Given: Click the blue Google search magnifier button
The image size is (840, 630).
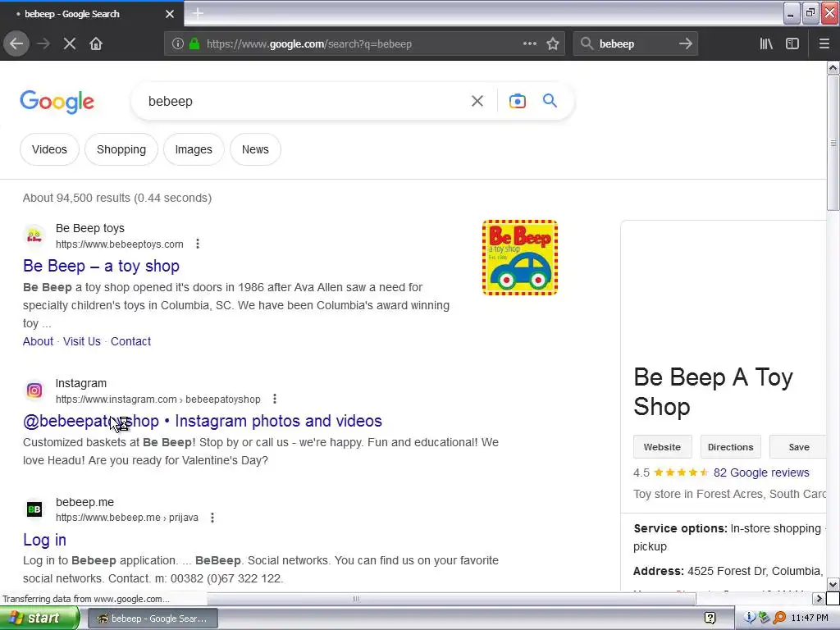Looking at the screenshot, I should [x=550, y=101].
